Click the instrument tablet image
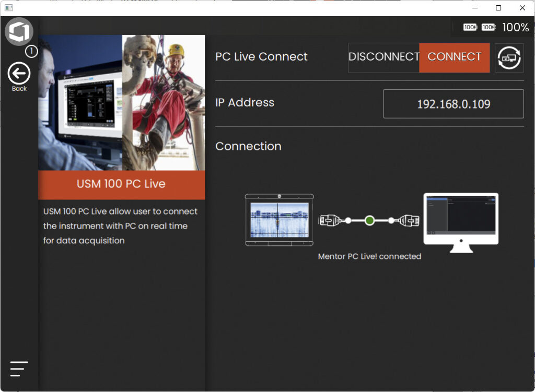This screenshot has width=535, height=392. [x=280, y=220]
